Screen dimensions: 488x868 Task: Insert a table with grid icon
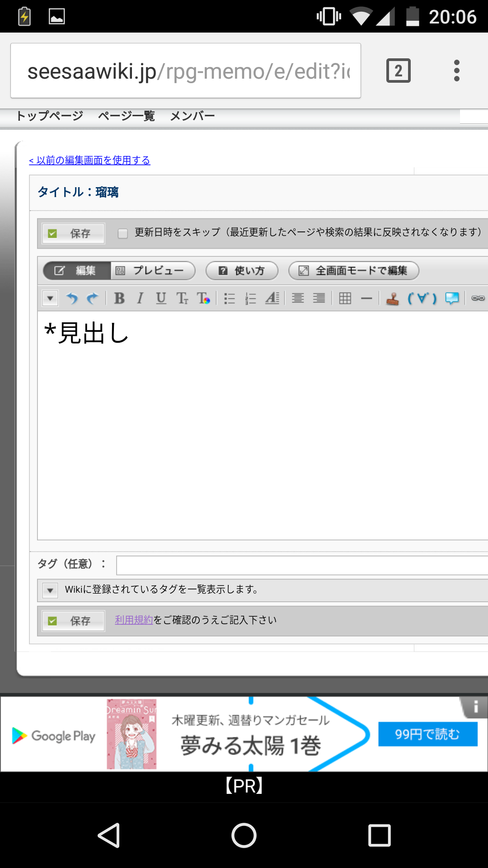[345, 298]
